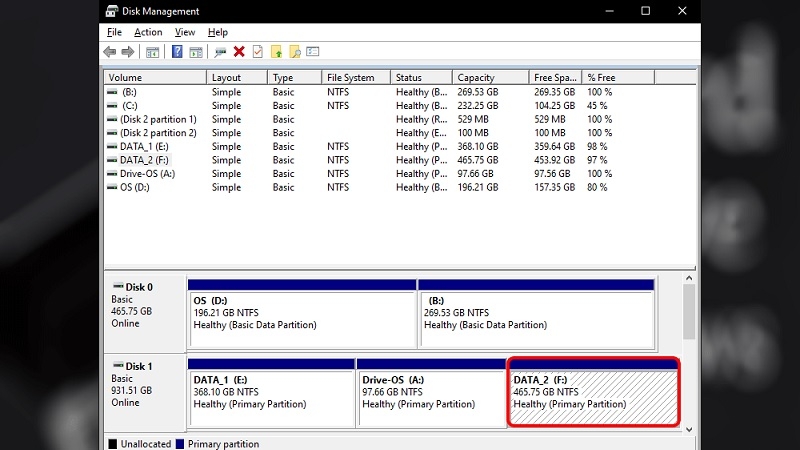Click drive icon beside (C:) volume
This screenshot has height=450, width=800.
coord(112,106)
